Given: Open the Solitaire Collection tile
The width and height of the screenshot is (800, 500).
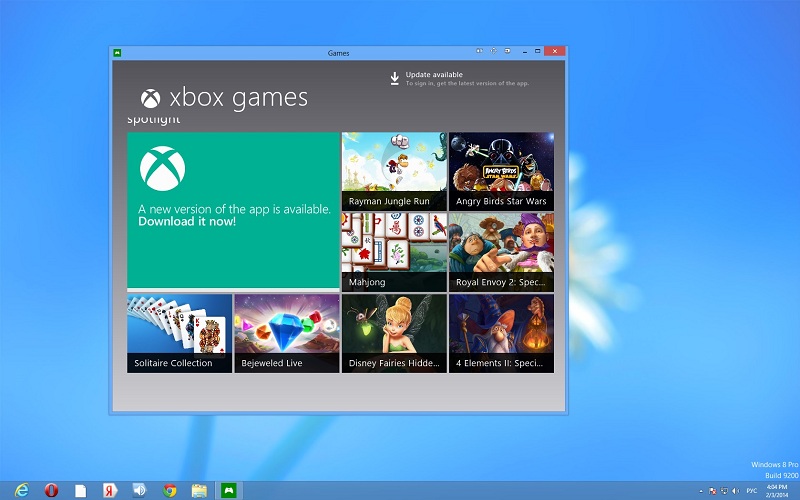Looking at the screenshot, I should pos(179,333).
